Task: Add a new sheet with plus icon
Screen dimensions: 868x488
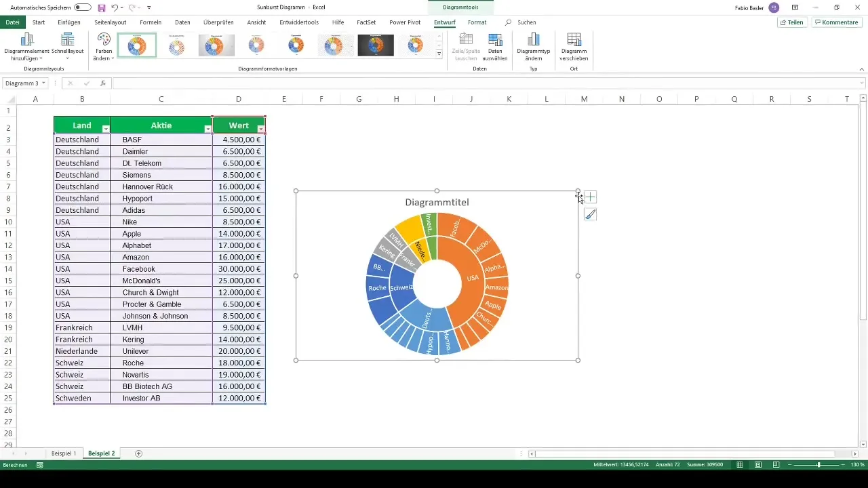Action: [x=139, y=453]
